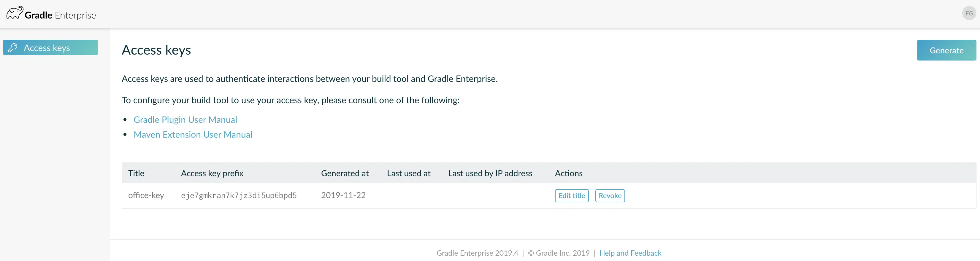Open the Maven Extension User Manual link
Viewport: 980px width, 261px height.
193,134
